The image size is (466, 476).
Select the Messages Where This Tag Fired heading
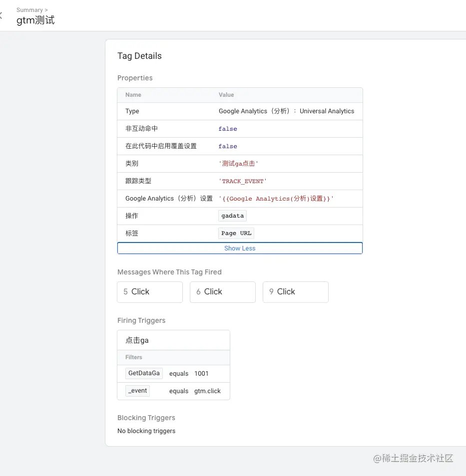point(169,272)
